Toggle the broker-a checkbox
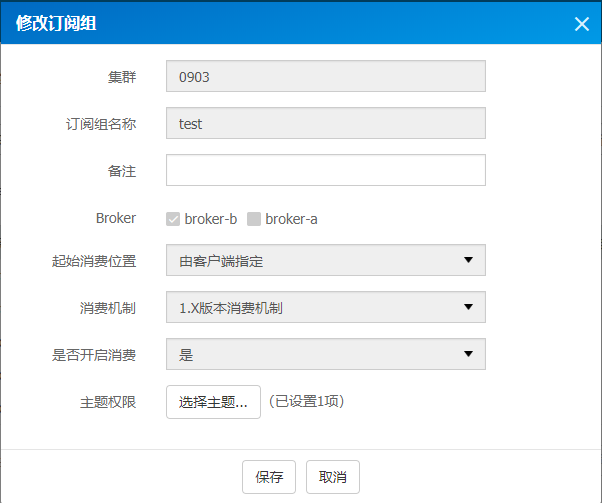This screenshot has width=602, height=503. coord(254,219)
